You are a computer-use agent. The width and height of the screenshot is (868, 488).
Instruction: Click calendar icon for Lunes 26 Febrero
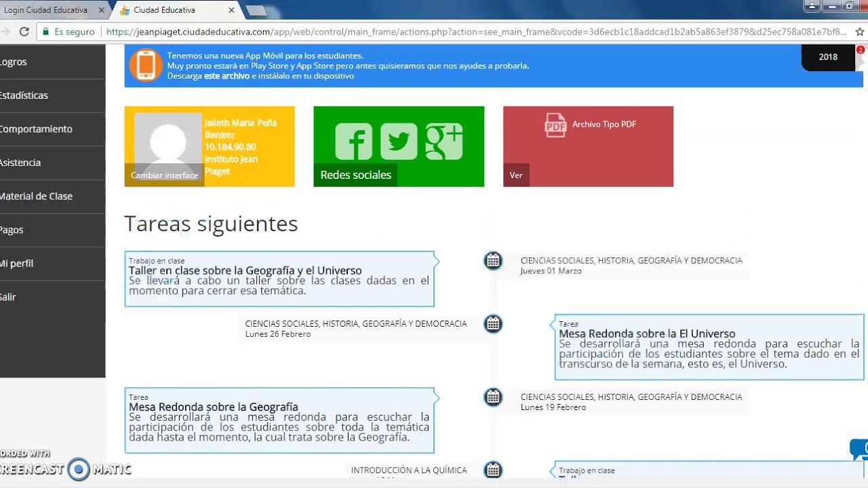pyautogui.click(x=493, y=323)
